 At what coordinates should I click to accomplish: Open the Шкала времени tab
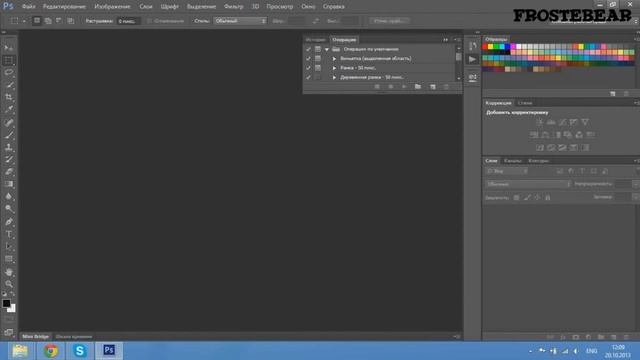click(73, 336)
